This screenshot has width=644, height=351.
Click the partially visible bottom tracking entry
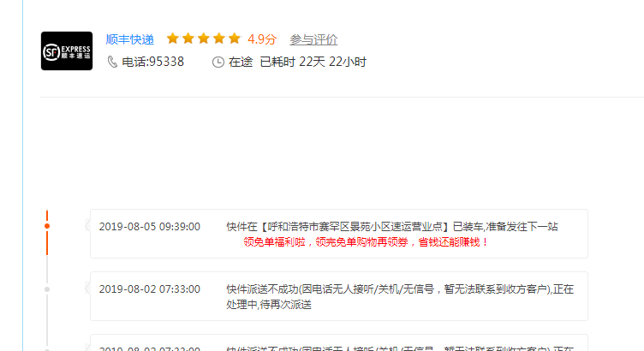[x=339, y=342]
